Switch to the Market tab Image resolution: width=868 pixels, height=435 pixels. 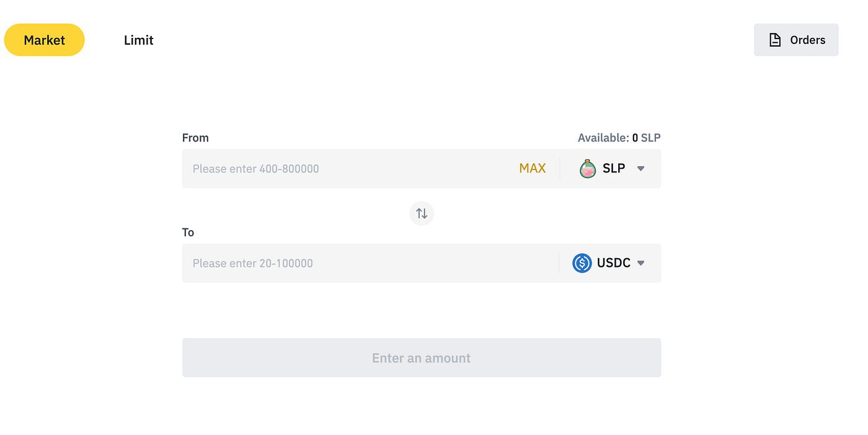click(44, 40)
